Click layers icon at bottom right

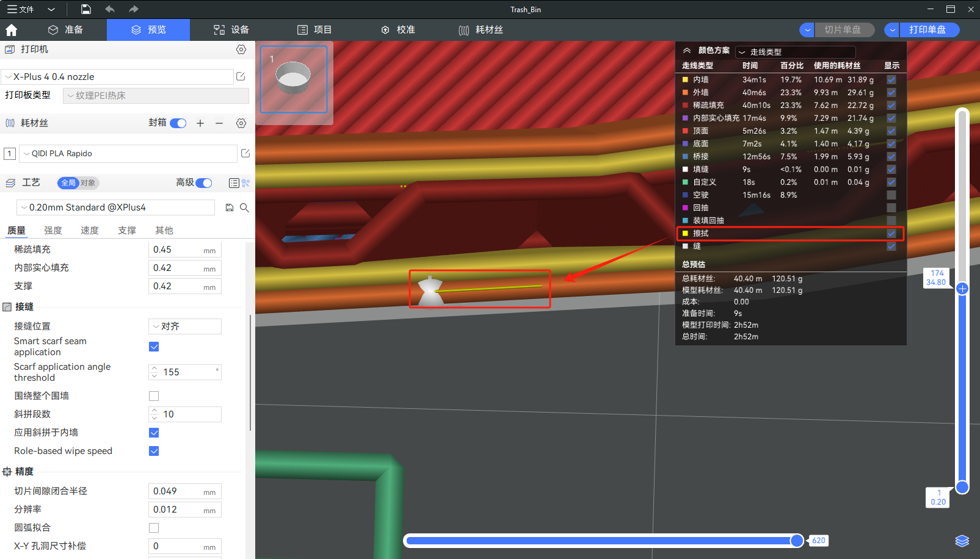click(x=962, y=541)
